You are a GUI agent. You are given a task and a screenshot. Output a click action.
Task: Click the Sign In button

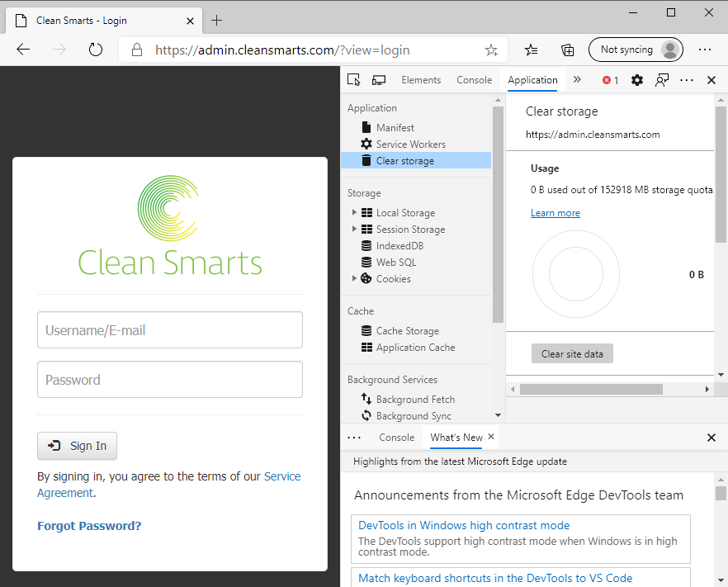78,446
